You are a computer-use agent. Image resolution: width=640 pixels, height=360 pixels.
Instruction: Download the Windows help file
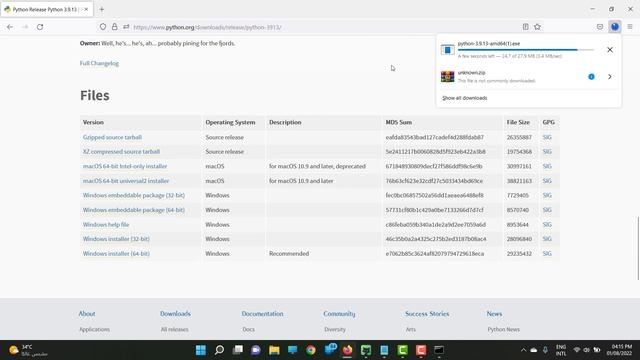coord(106,224)
